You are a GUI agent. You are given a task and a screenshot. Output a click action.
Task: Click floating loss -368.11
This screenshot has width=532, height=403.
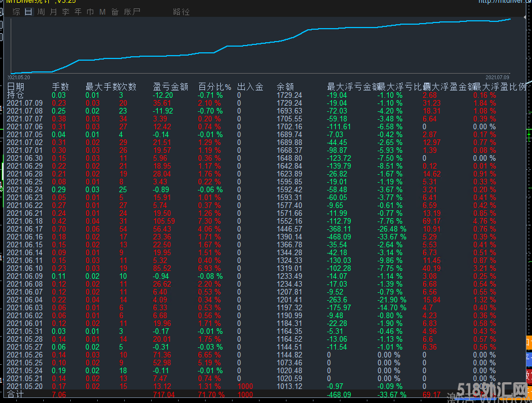(x=339, y=229)
